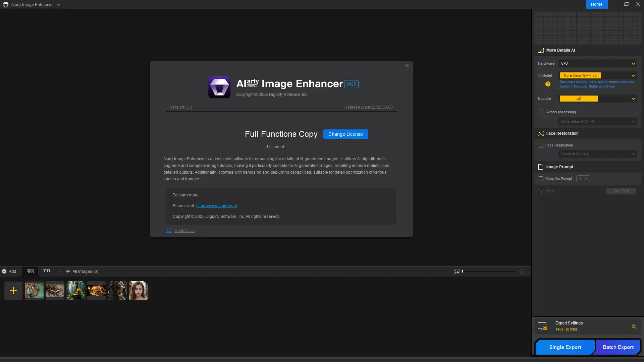This screenshot has height=362, width=644.
Task: Enable 2-Pass processing checkbox
Action: coord(541,112)
